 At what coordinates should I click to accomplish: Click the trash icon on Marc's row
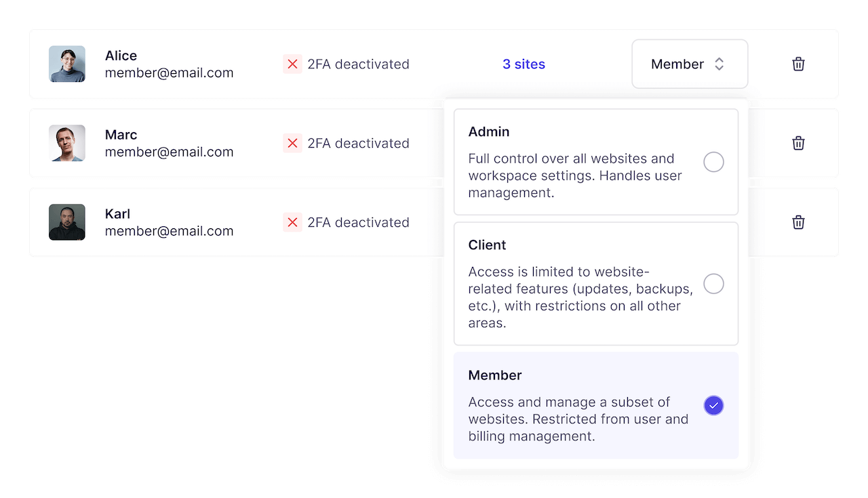pyautogui.click(x=798, y=143)
